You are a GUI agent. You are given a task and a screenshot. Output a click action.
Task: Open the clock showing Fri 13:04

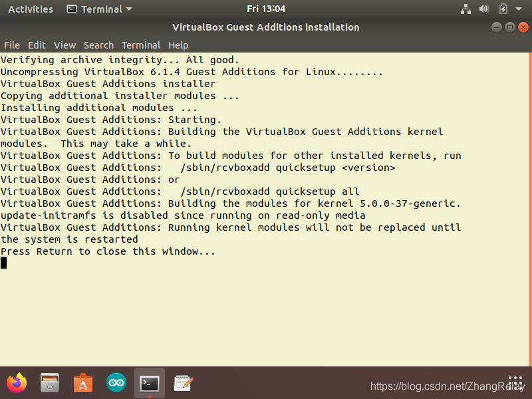click(266, 9)
